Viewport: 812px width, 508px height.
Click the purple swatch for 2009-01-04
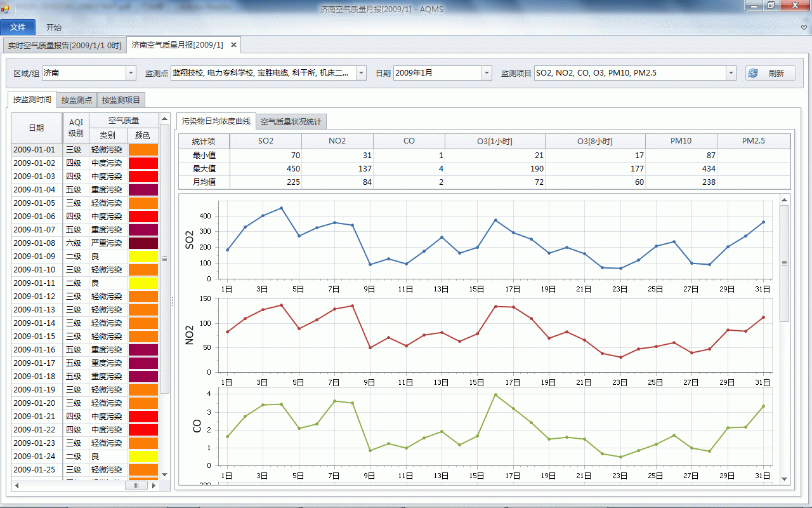(x=143, y=190)
